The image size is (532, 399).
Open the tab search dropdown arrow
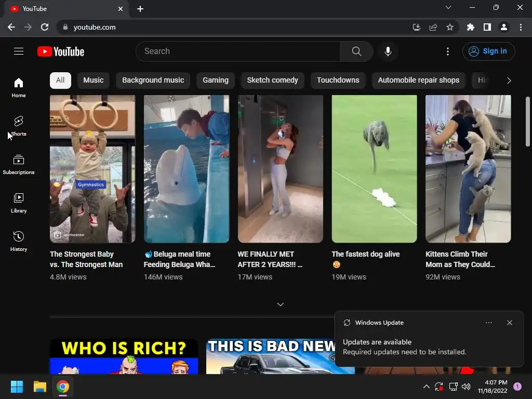[x=448, y=7]
